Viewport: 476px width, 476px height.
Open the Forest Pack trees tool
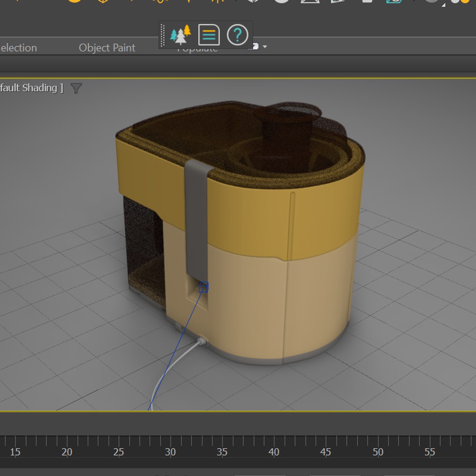click(x=181, y=35)
